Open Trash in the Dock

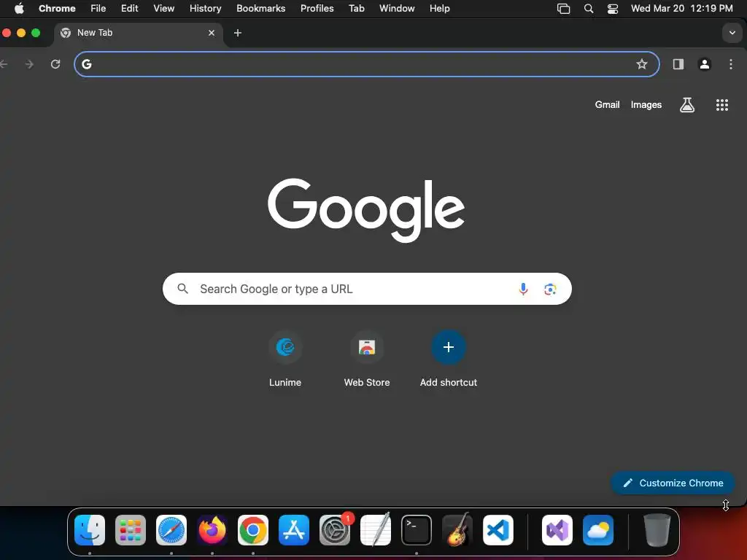point(657,530)
